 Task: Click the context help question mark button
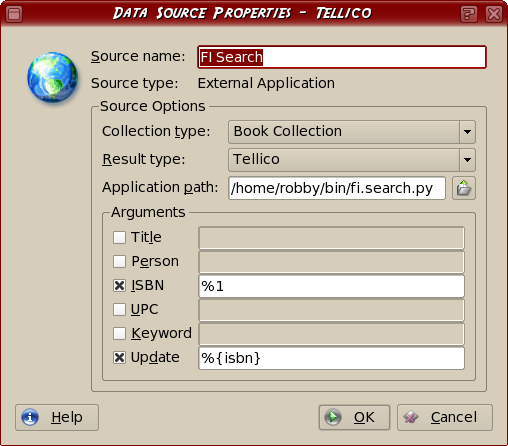[x=469, y=14]
